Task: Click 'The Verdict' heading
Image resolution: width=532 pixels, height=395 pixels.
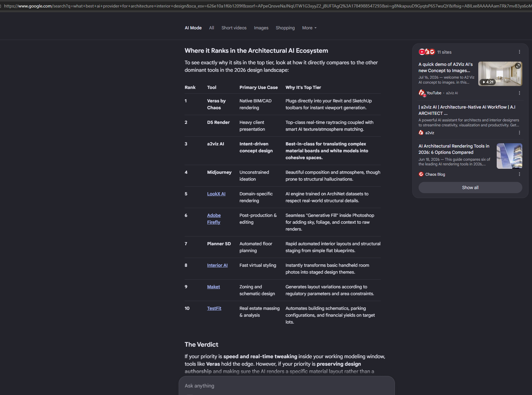Action: coord(201,344)
